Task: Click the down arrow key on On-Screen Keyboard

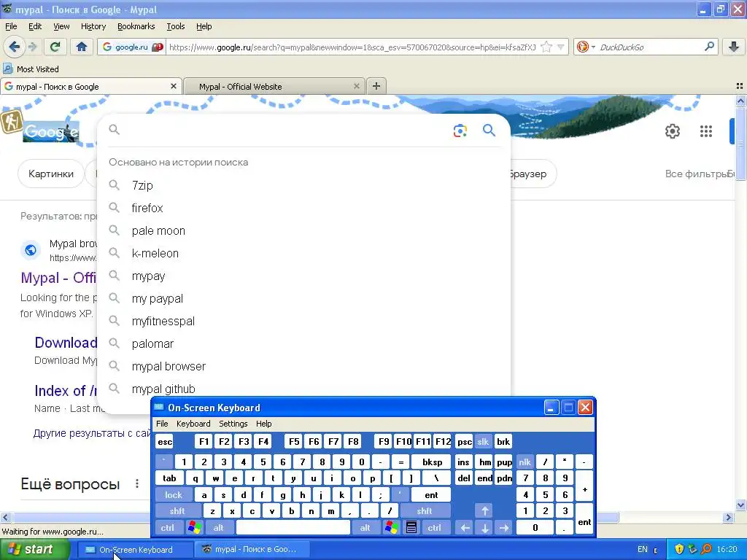Action: point(484,528)
